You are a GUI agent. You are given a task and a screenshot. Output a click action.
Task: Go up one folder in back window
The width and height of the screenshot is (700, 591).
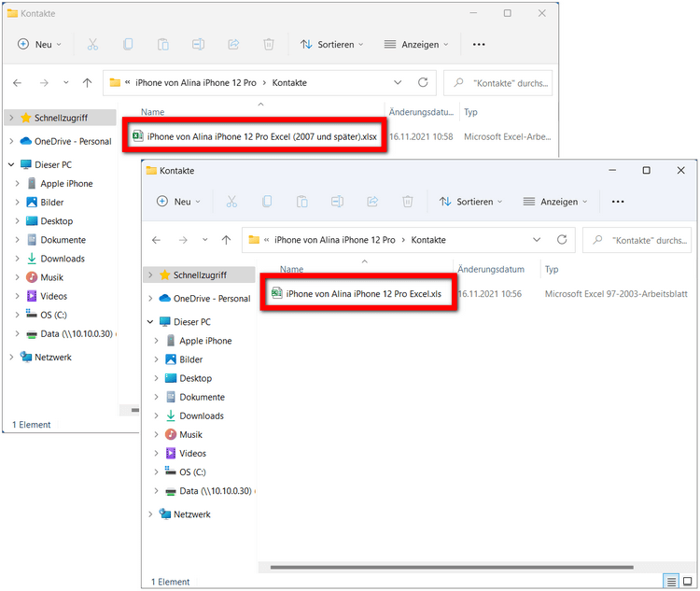coord(87,83)
